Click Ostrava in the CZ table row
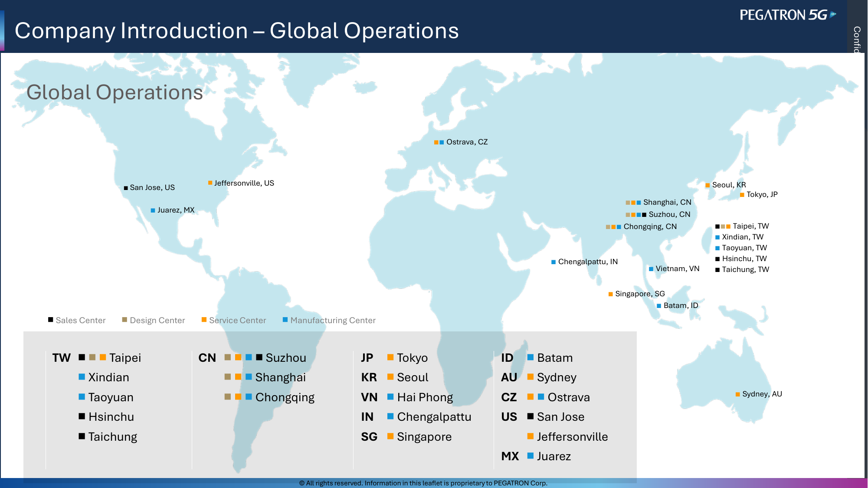868x488 pixels. point(569,397)
